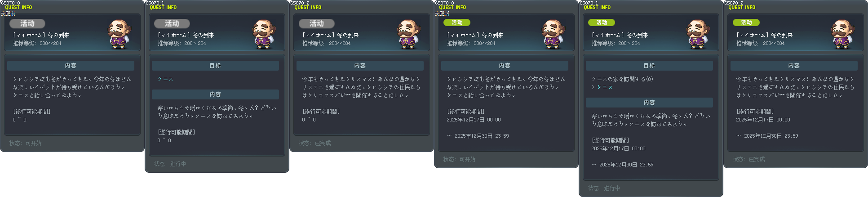This screenshot has height=197, width=868.
Task: Select the gray 活动 badge in panel 65870-0
Action: tap(27, 23)
